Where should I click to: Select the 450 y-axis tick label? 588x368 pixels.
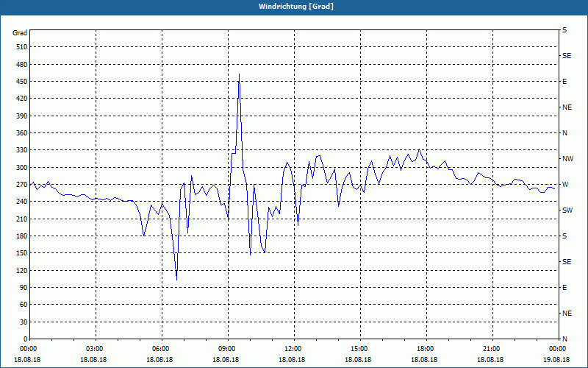tap(22, 82)
